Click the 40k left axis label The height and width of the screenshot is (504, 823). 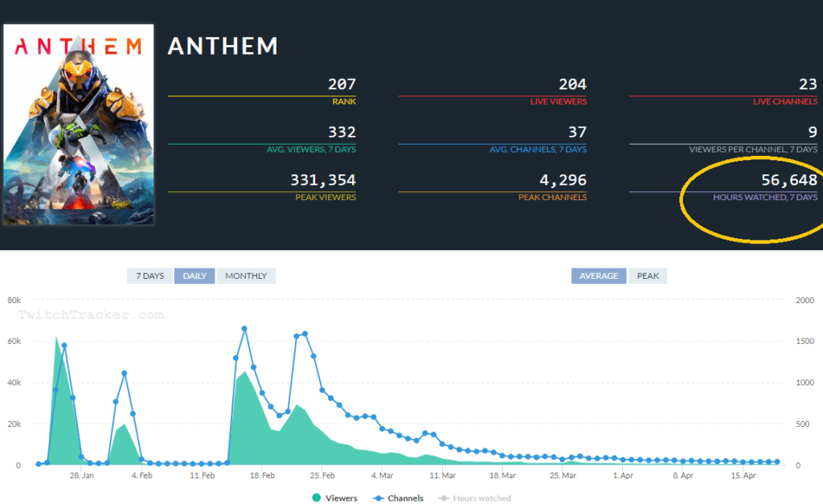click(14, 382)
